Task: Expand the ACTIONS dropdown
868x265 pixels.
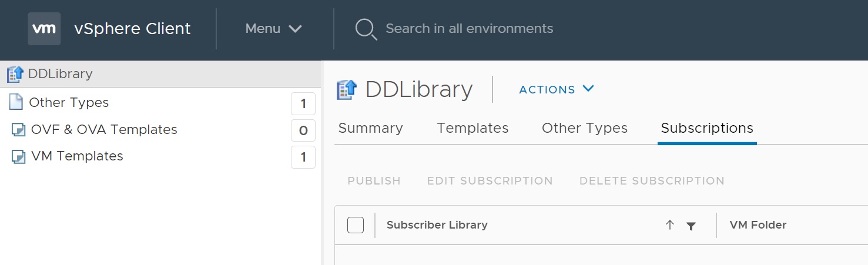Action: click(x=557, y=89)
